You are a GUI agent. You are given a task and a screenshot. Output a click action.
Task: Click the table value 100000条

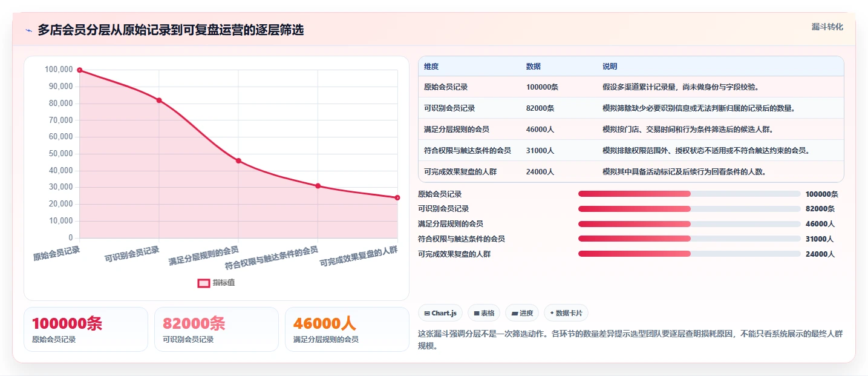pos(542,87)
